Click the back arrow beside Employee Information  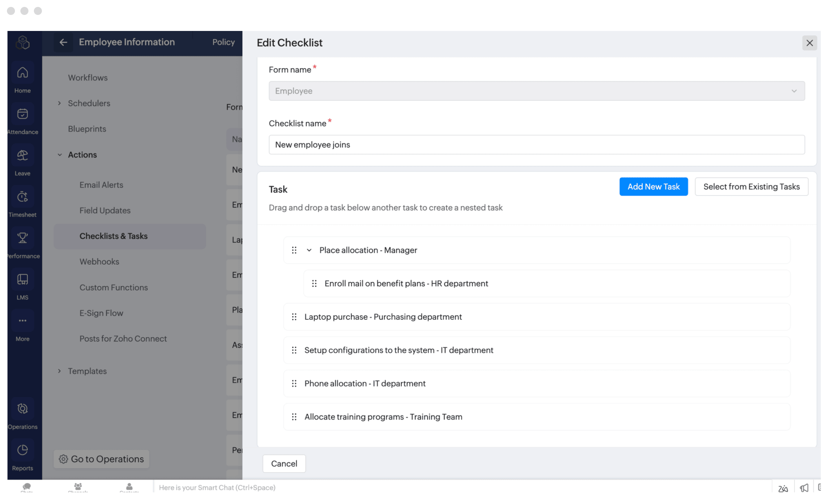[63, 42]
